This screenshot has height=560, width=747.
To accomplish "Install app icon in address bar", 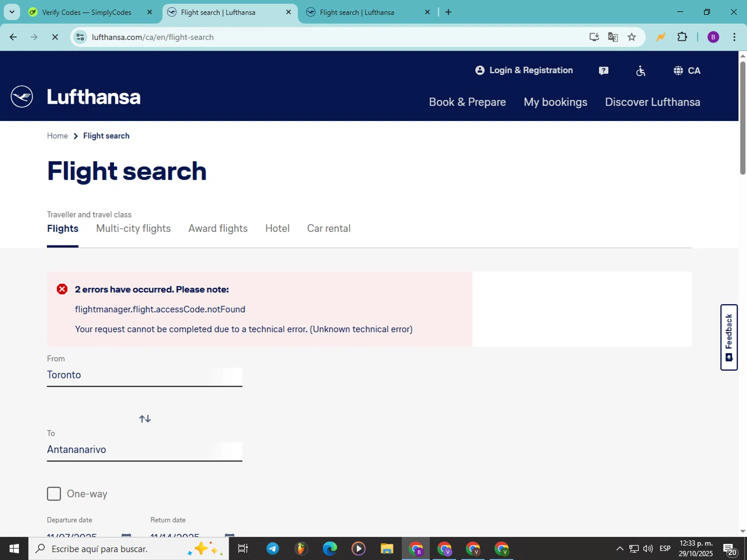I will [594, 37].
